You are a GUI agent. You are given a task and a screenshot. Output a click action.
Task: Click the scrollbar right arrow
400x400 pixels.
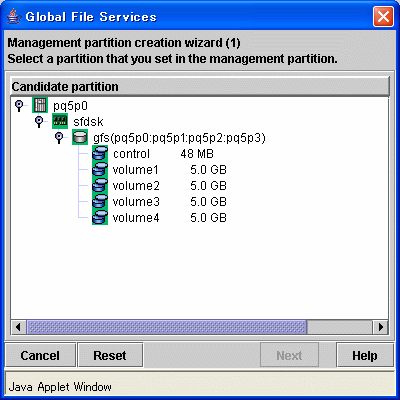[x=380, y=327]
